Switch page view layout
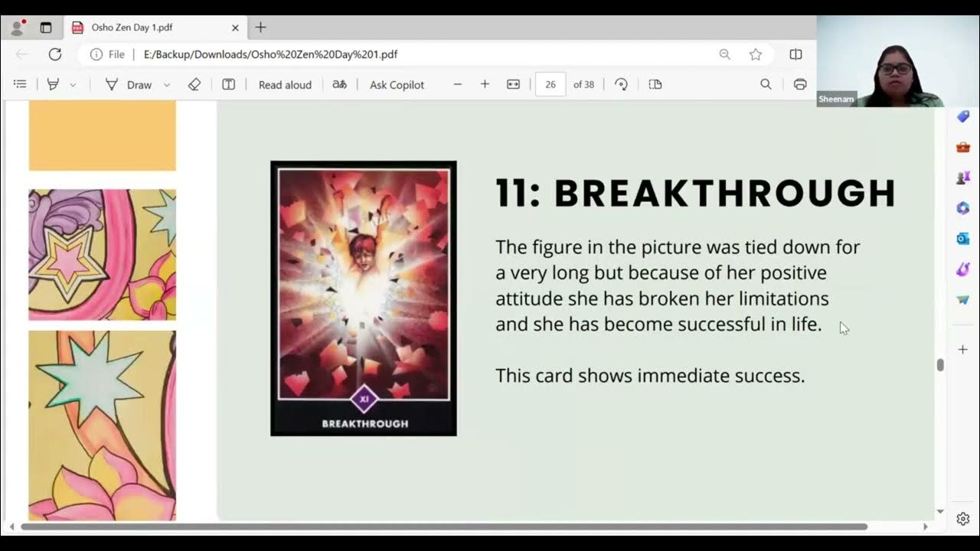The height and width of the screenshot is (551, 980). (x=655, y=84)
